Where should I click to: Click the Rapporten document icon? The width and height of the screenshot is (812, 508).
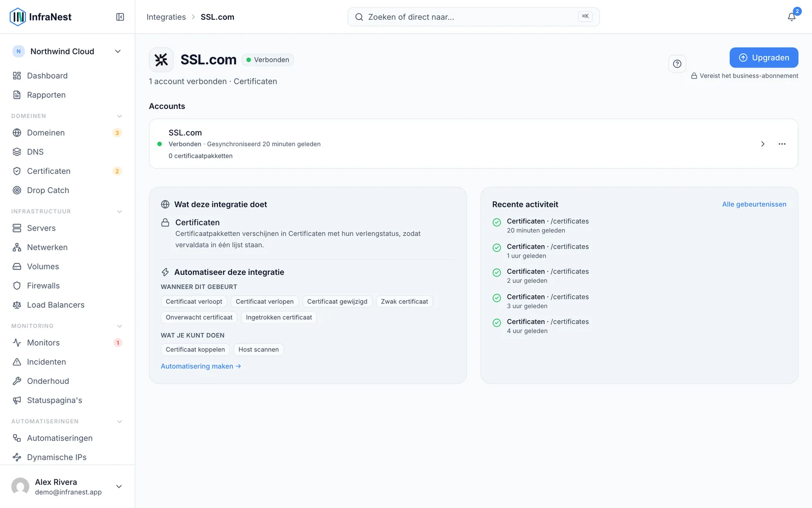click(17, 95)
